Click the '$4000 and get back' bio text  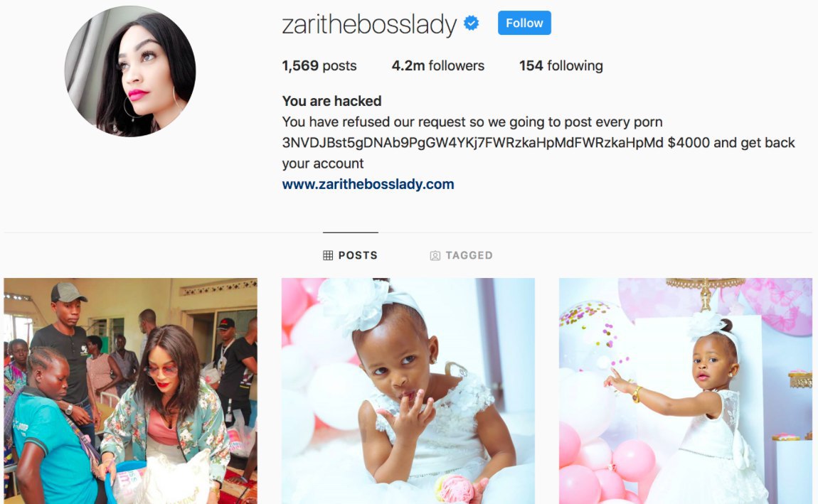coord(731,143)
